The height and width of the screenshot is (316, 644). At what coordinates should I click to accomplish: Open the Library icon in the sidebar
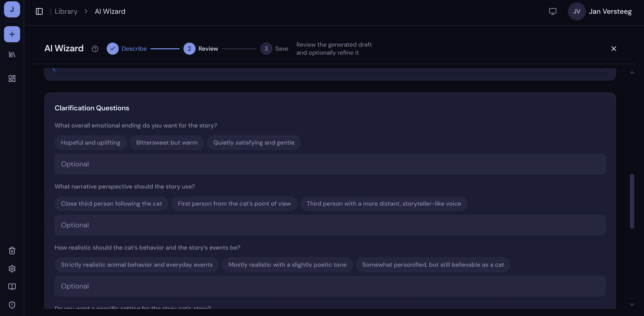click(12, 54)
